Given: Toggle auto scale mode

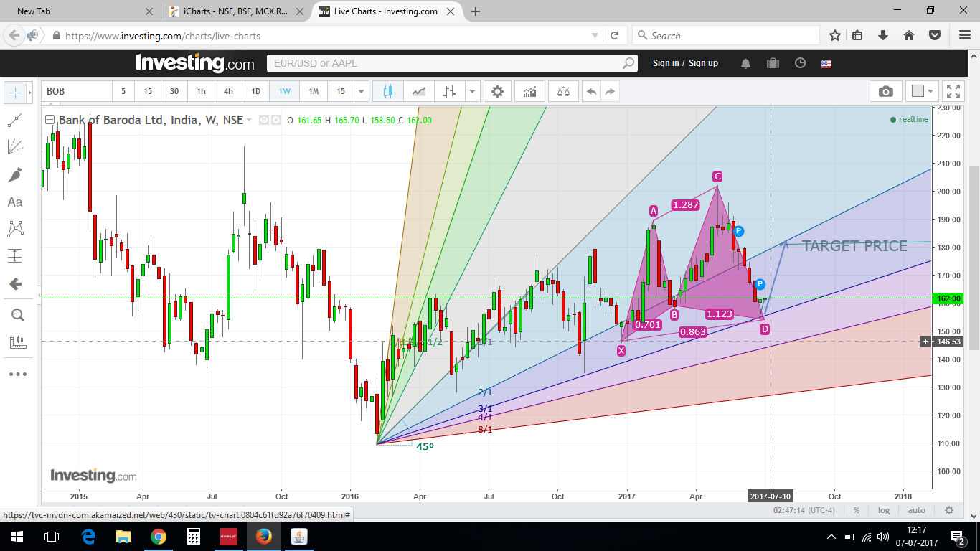Looking at the screenshot, I should click(916, 510).
